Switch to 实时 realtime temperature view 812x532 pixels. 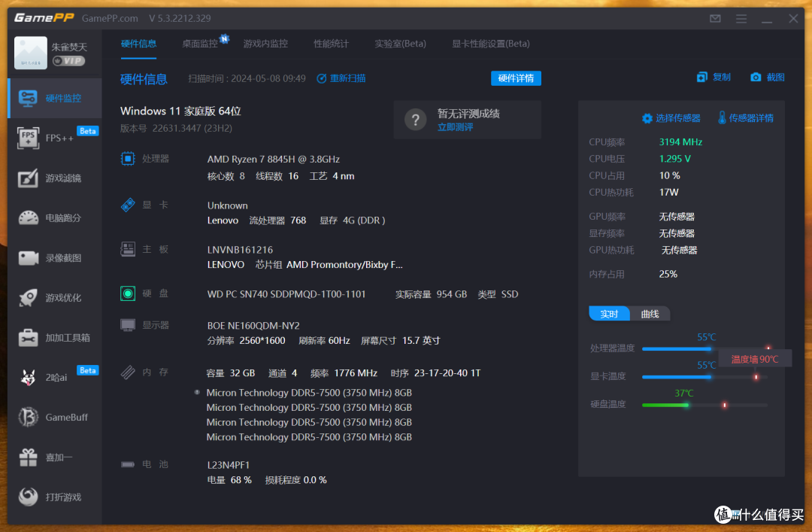point(609,314)
